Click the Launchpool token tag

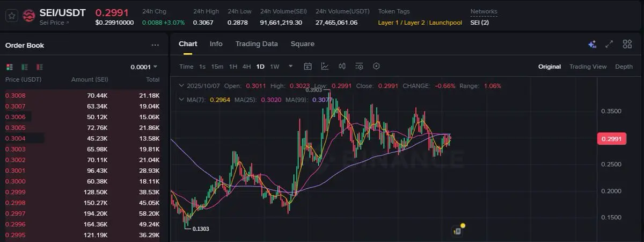[x=447, y=23]
